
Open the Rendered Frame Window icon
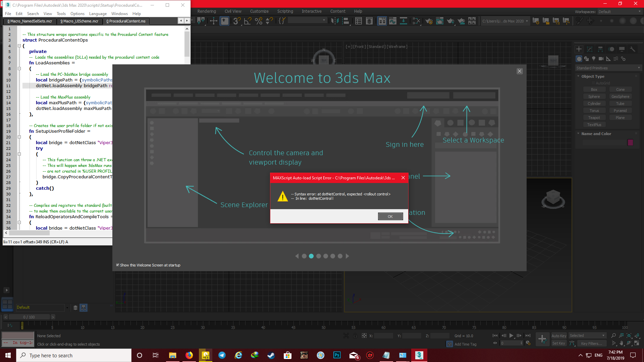(x=440, y=21)
